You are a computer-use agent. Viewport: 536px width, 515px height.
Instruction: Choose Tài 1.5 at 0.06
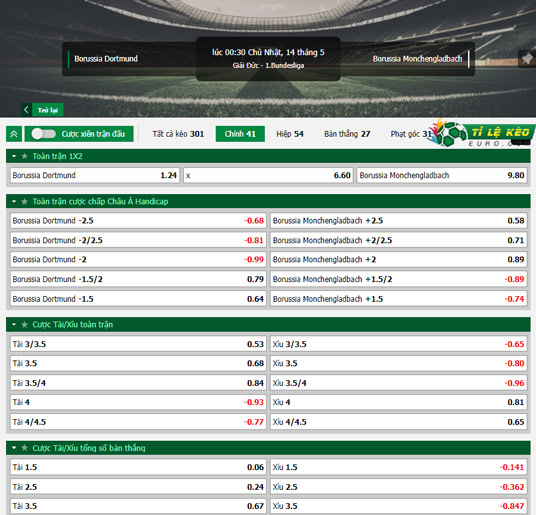(x=138, y=467)
